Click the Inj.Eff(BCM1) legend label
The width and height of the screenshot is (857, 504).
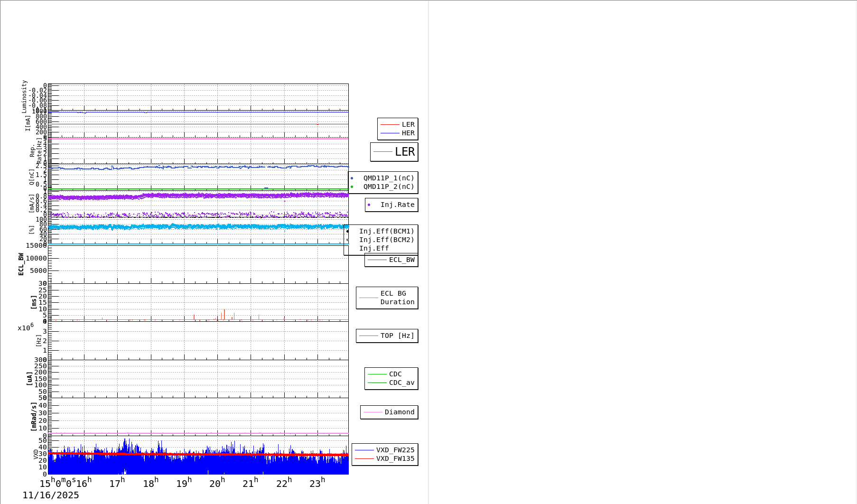(386, 232)
